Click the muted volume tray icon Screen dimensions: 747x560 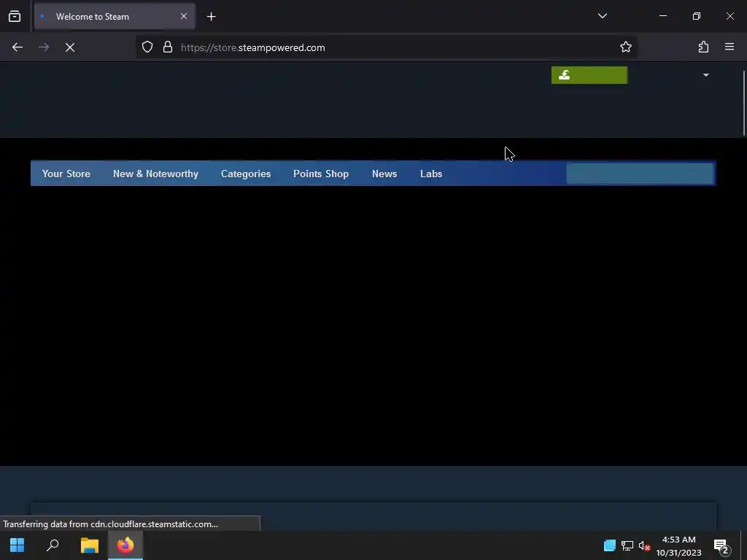point(644,545)
